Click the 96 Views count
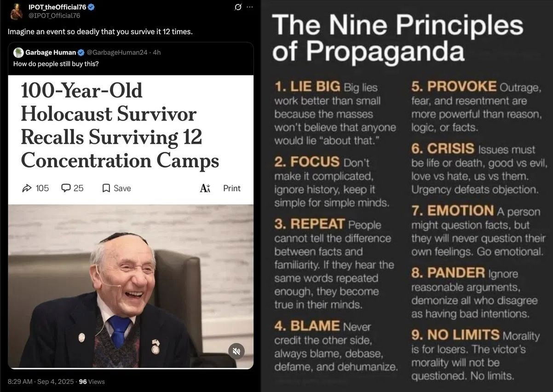Viewport: 553px width, 392px height. (92, 381)
